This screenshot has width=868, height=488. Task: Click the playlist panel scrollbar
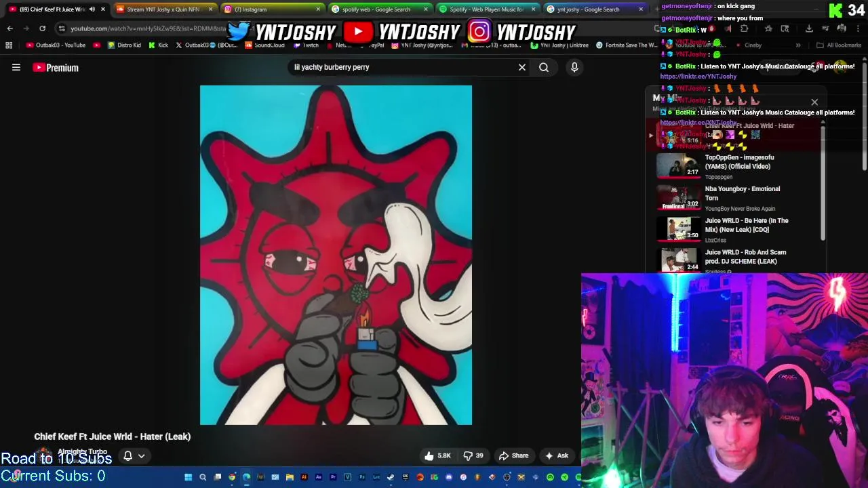click(823, 182)
